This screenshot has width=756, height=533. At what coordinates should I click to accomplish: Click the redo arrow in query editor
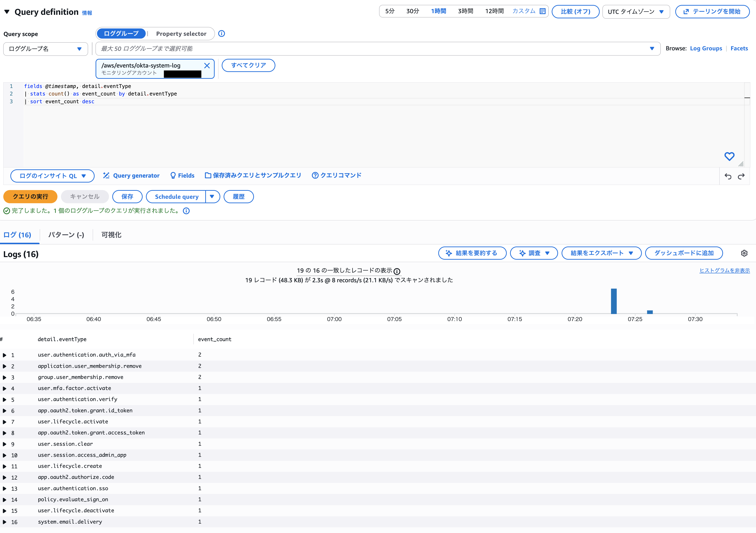pos(741,176)
